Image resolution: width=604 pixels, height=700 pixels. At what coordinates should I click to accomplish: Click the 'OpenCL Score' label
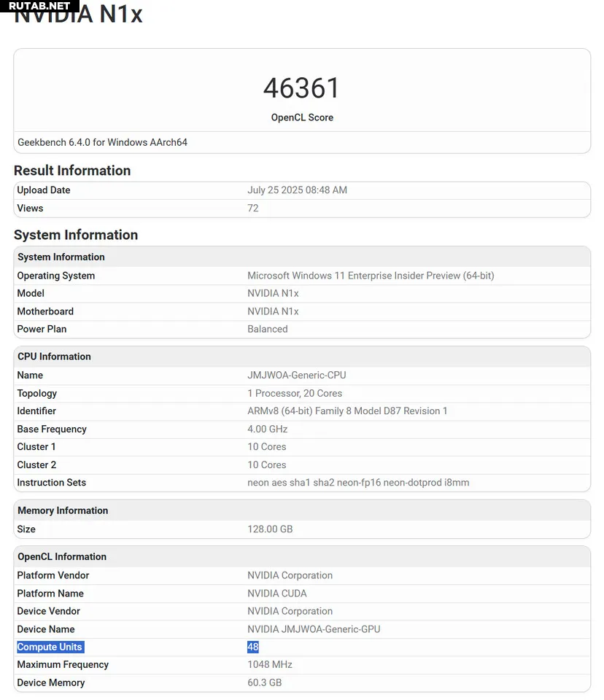(302, 117)
